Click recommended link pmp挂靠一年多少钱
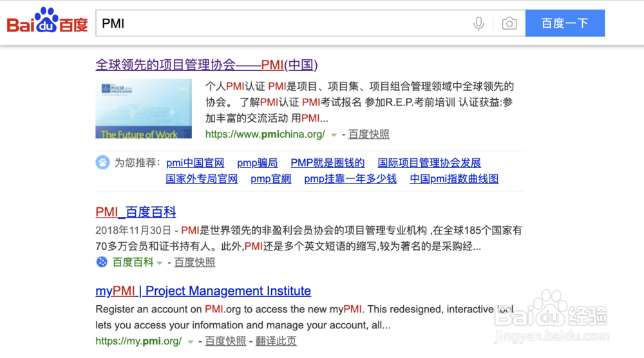 tap(350, 179)
